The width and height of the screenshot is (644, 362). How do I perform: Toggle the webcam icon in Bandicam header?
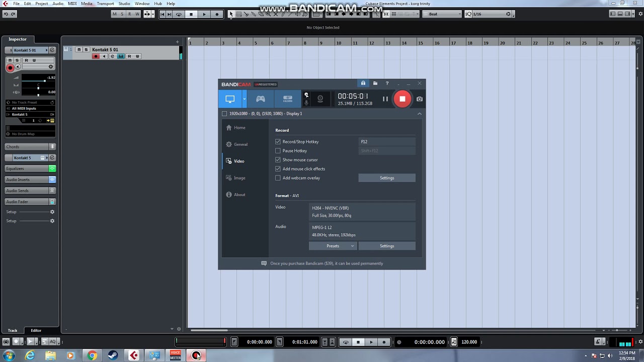click(x=320, y=99)
